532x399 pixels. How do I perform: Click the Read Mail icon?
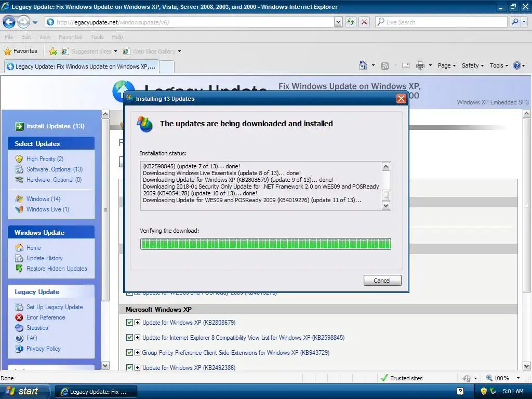405,65
